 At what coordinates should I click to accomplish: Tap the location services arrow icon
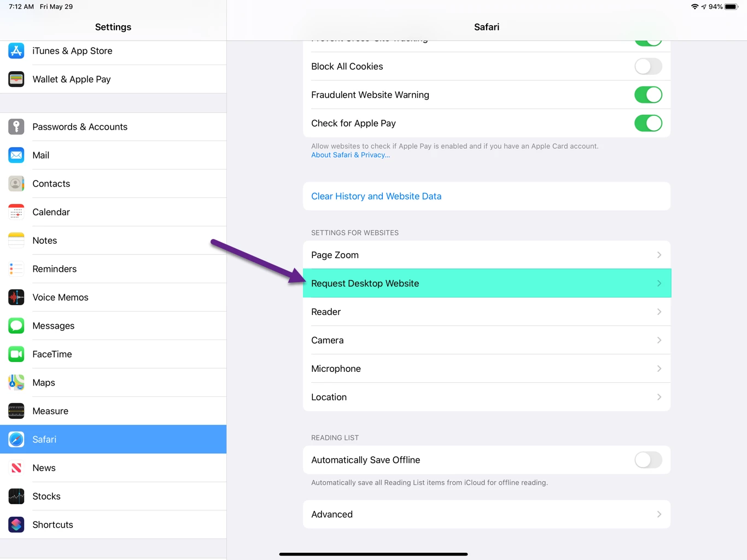704,7
